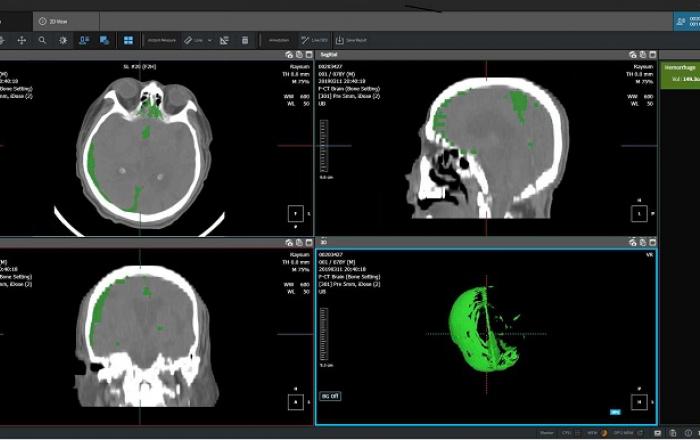
Task: Click the delete measurements trash icon
Action: [x=244, y=40]
